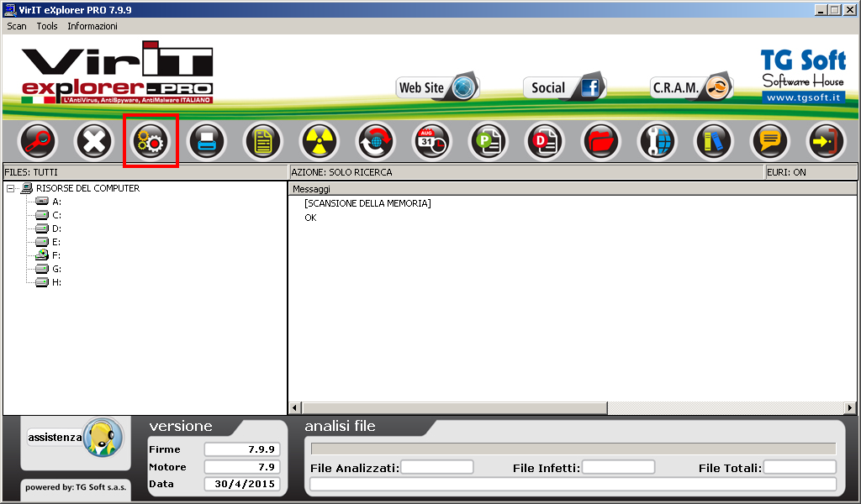Click the File Totali field

click(x=800, y=467)
